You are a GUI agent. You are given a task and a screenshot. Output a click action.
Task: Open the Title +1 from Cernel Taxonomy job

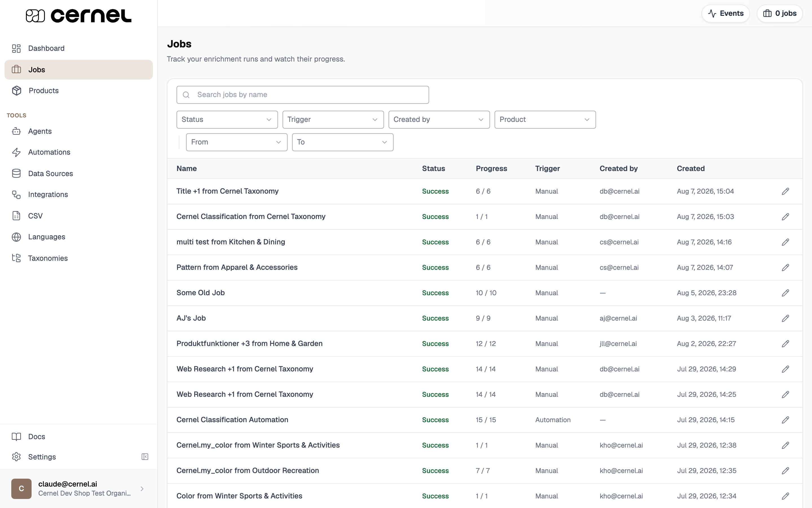pos(228,191)
